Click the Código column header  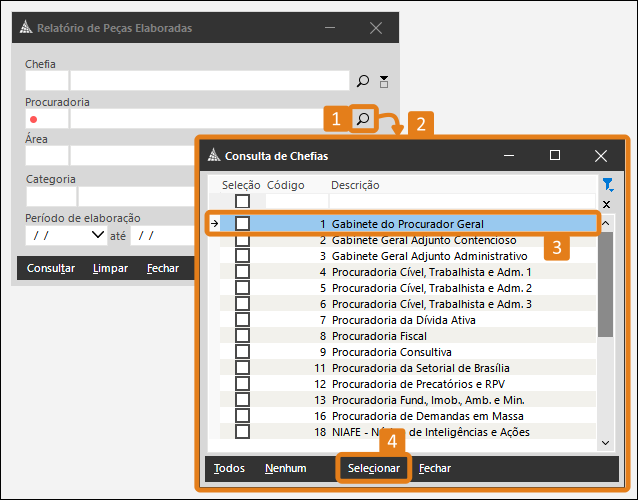(x=286, y=185)
